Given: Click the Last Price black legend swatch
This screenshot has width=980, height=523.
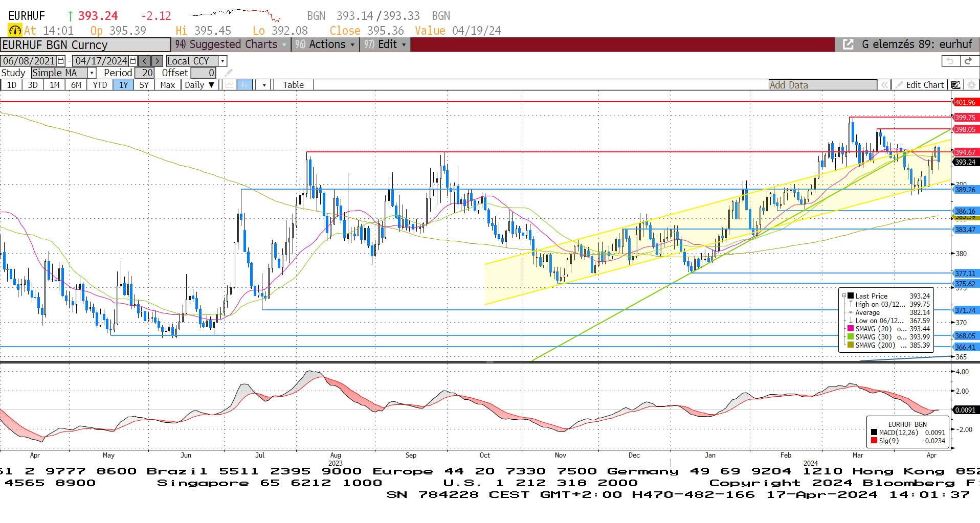Looking at the screenshot, I should (851, 296).
